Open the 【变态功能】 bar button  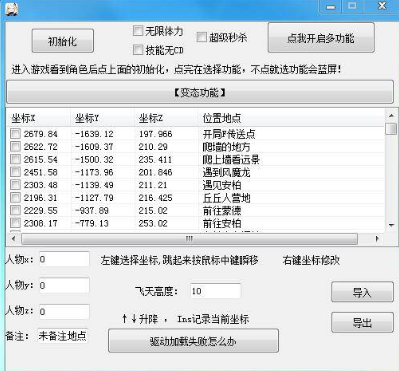click(x=200, y=92)
